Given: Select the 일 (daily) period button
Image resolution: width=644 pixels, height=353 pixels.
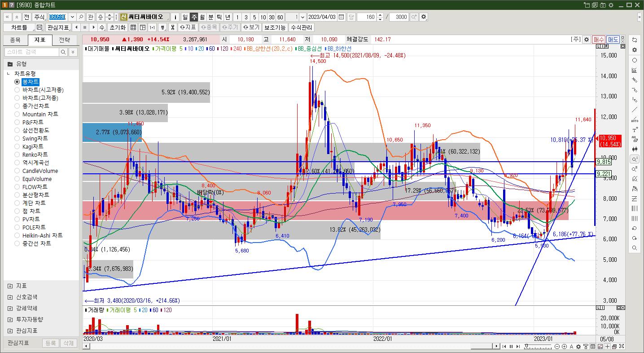Looking at the screenshot, I should tap(185, 17).
